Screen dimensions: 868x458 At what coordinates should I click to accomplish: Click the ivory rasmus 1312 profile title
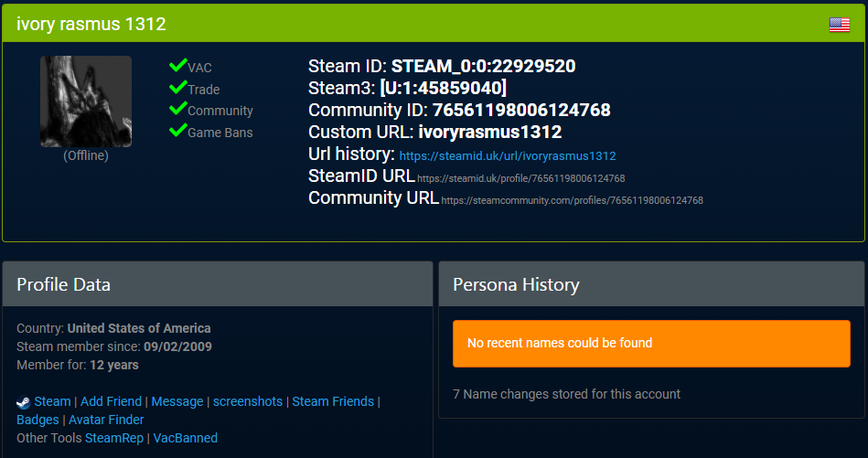tap(91, 24)
